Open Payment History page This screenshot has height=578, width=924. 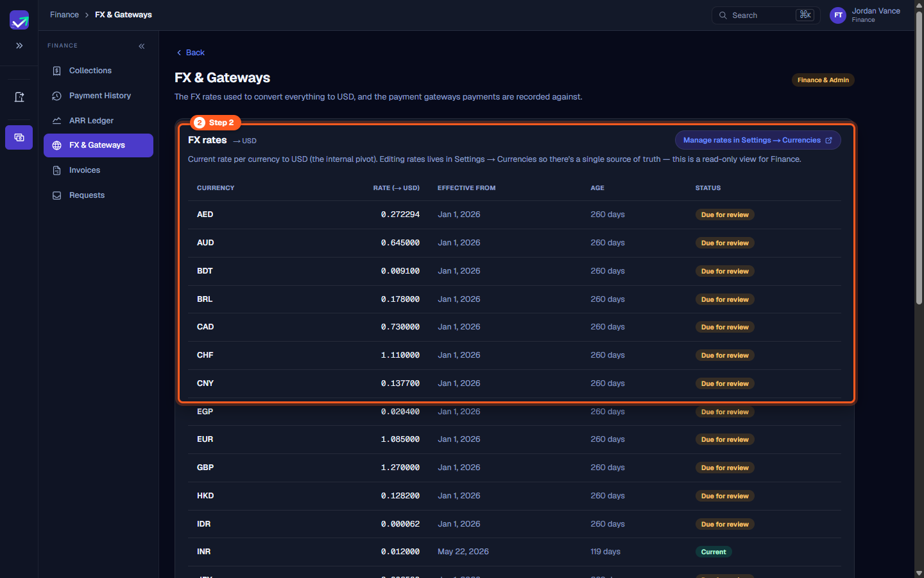pos(98,96)
